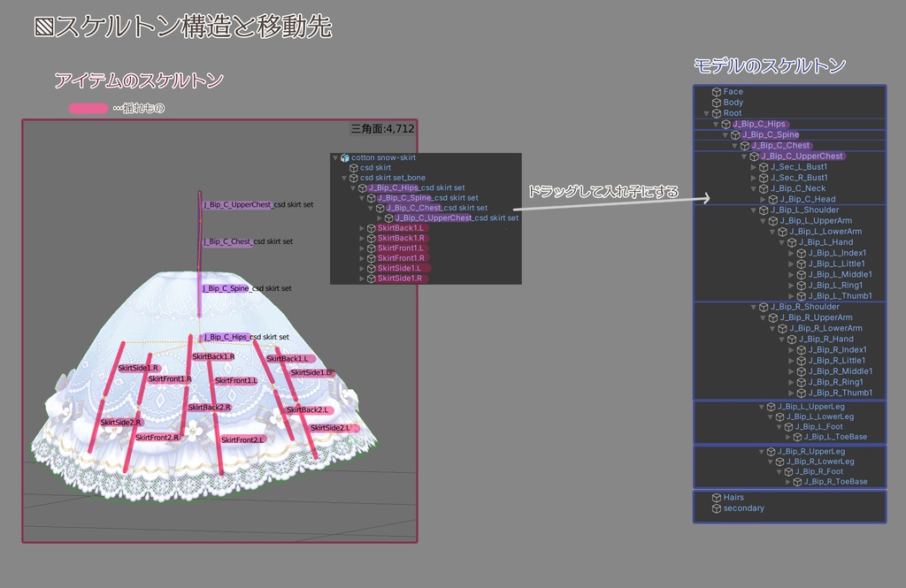Click the cube icon of SkirtSide1.R
This screenshot has width=906, height=588.
(x=371, y=279)
